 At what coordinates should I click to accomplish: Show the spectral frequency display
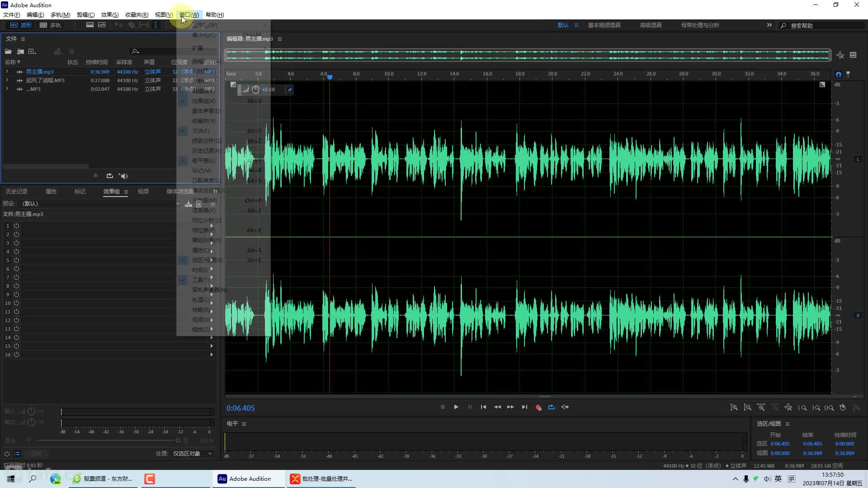pyautogui.click(x=90, y=25)
